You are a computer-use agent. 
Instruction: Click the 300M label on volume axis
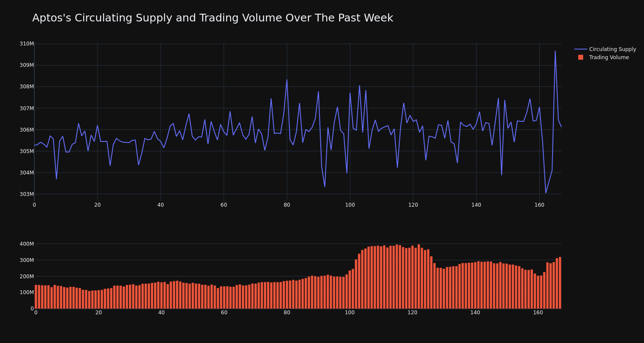[27, 260]
